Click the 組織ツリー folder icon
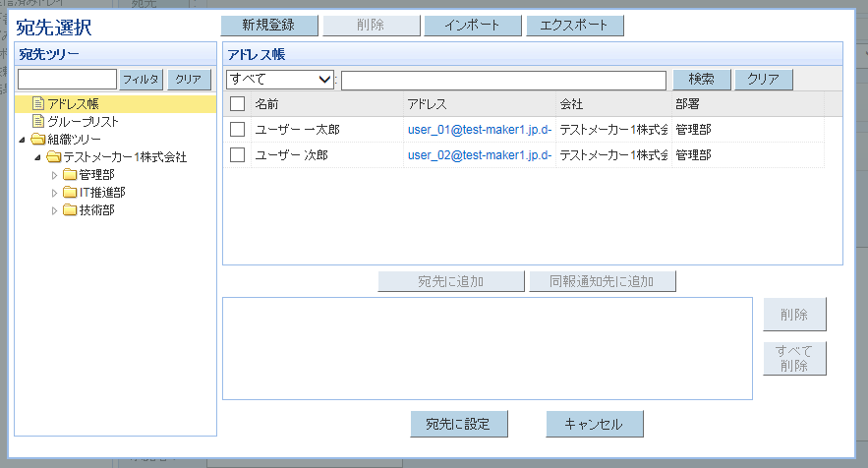The height and width of the screenshot is (468, 868). [38, 140]
